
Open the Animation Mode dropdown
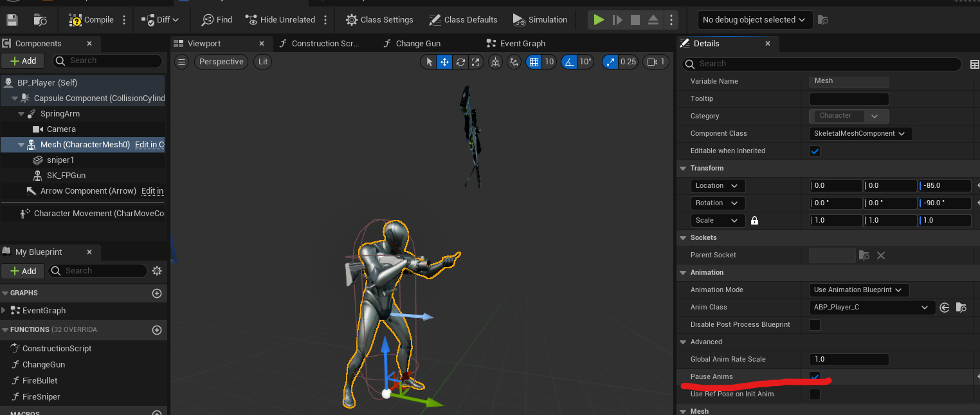[x=859, y=290]
